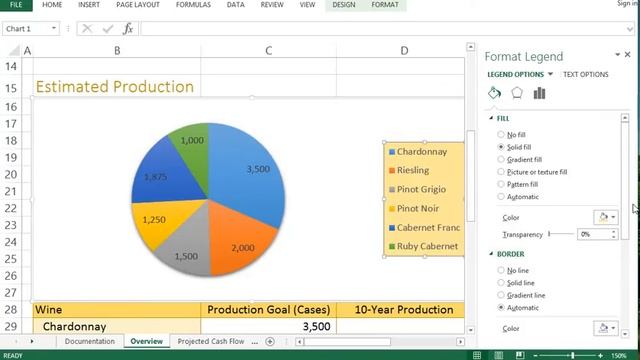Viewport: 640px width, 360px height.
Task: Select the Pattern fill radio option
Action: (x=501, y=184)
